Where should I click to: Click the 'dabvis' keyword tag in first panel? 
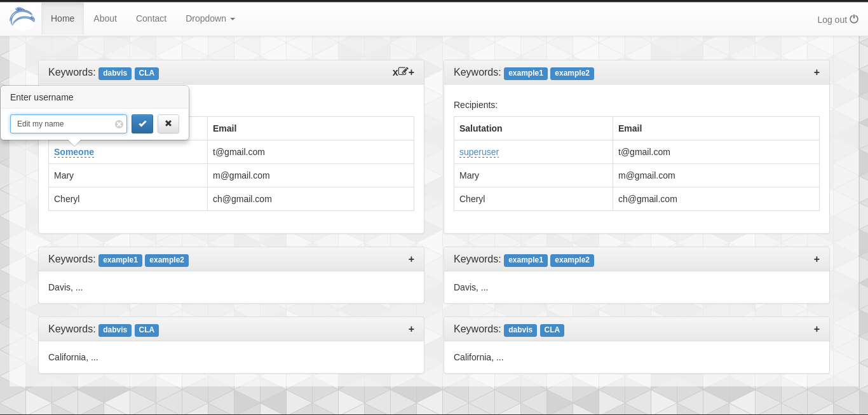pyautogui.click(x=115, y=73)
